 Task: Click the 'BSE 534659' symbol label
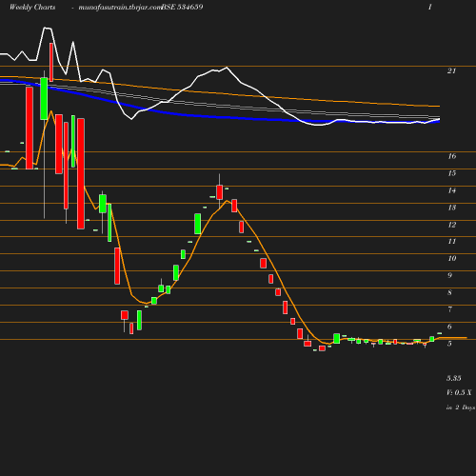pos(182,7)
